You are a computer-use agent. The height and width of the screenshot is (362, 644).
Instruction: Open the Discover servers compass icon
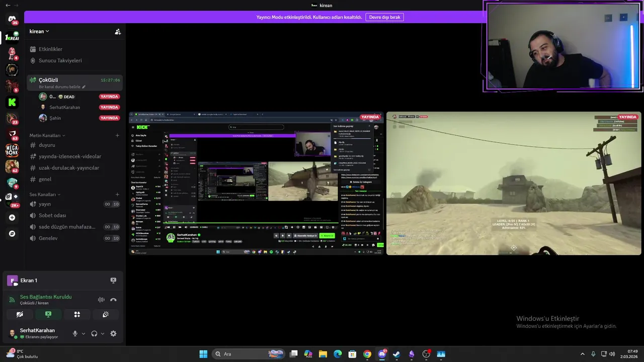[12, 234]
